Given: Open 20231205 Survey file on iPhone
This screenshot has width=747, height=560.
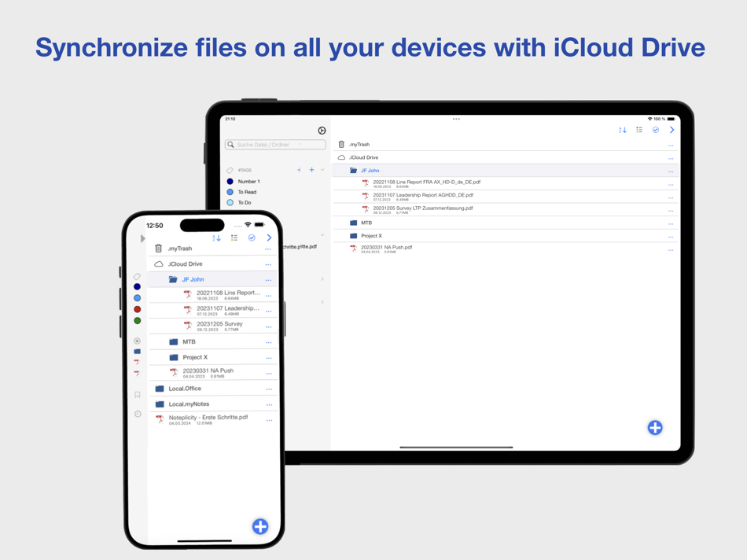Looking at the screenshot, I should [x=212, y=326].
